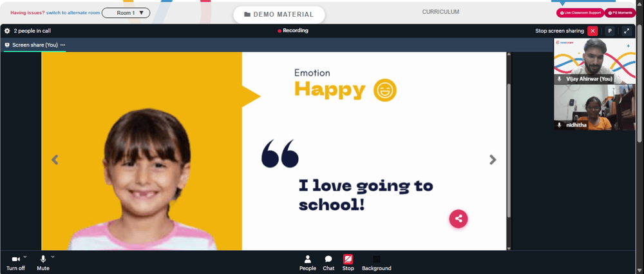Click the red stop screen sharing X

pyautogui.click(x=592, y=31)
